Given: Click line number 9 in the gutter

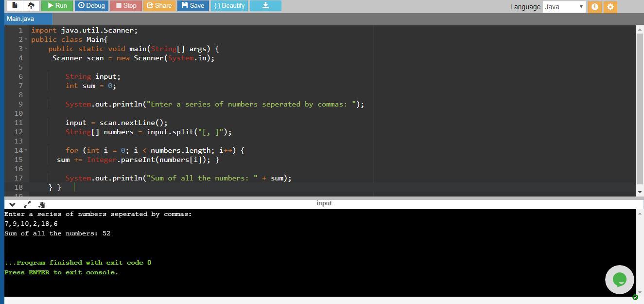Looking at the screenshot, I should [x=20, y=104].
